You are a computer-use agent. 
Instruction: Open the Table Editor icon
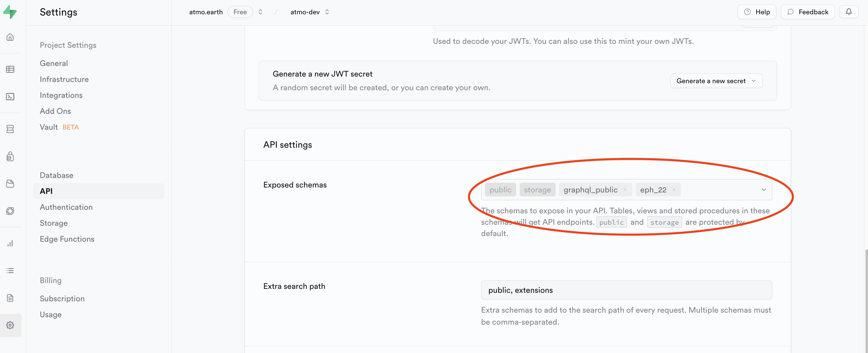coord(10,69)
